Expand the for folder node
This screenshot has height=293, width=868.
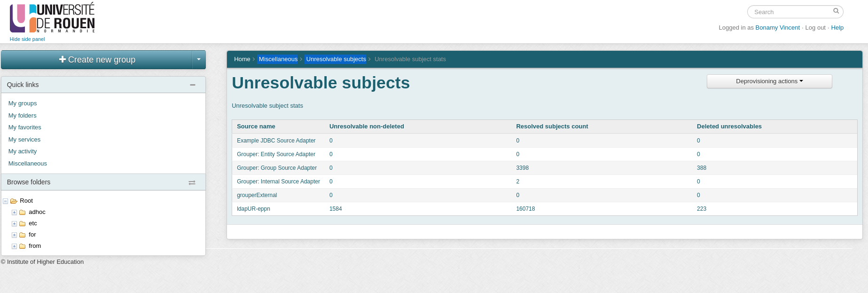[14, 235]
